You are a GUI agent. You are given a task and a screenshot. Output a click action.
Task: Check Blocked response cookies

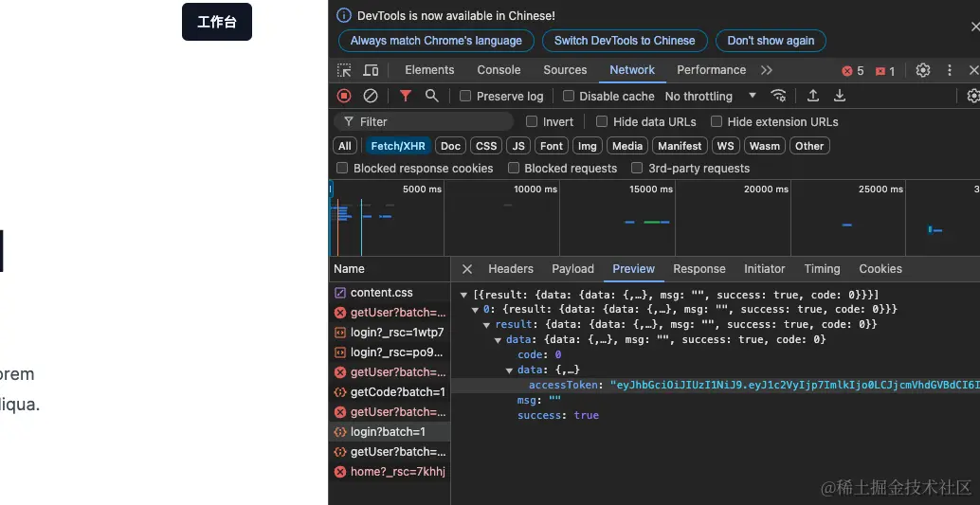[x=342, y=168]
